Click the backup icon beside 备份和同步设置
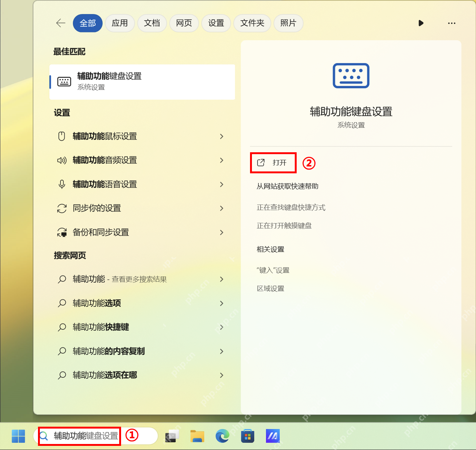 tap(62, 232)
